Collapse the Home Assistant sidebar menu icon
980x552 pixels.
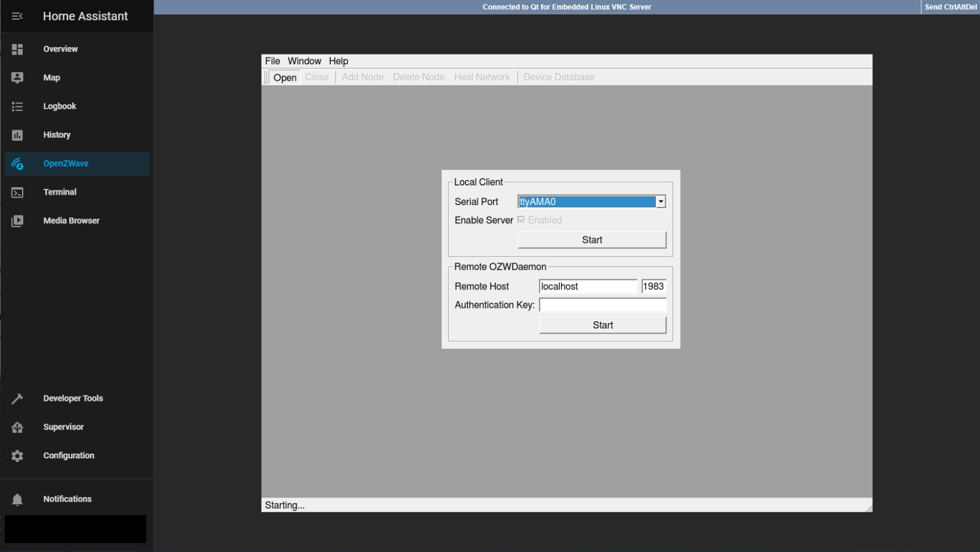pos(17,16)
